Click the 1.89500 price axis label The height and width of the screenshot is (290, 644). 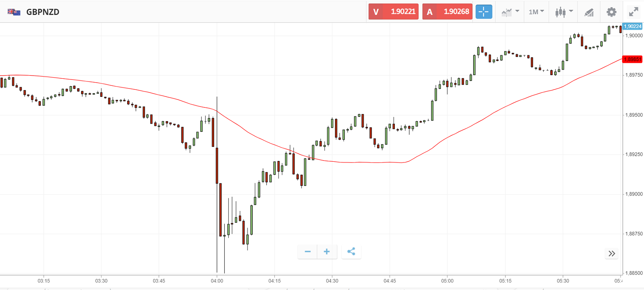[x=634, y=115]
